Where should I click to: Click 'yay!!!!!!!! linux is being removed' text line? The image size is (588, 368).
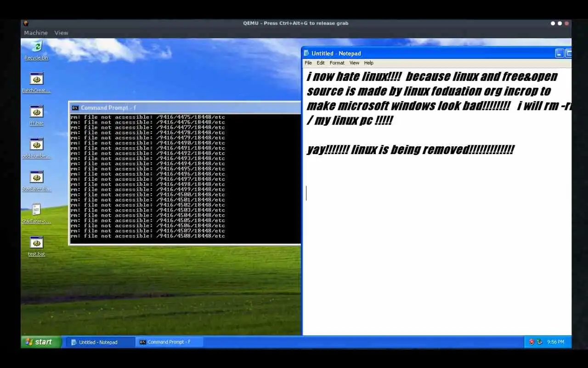[x=410, y=149]
